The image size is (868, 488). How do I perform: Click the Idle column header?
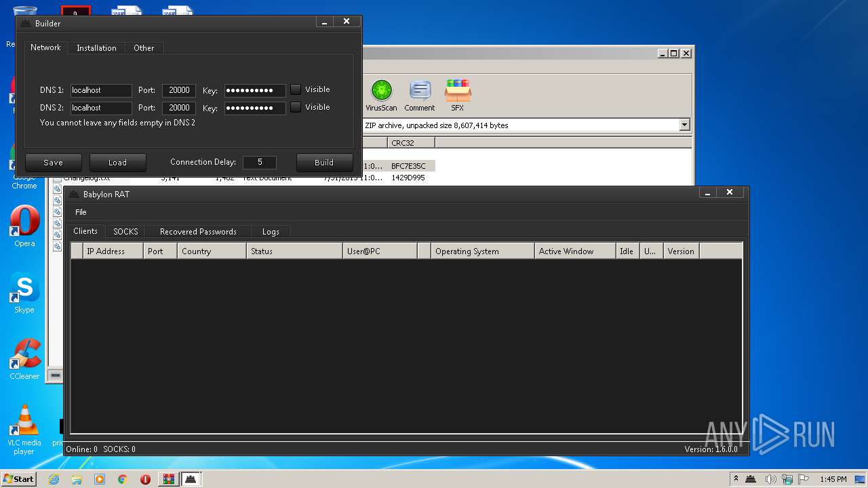tap(627, 251)
